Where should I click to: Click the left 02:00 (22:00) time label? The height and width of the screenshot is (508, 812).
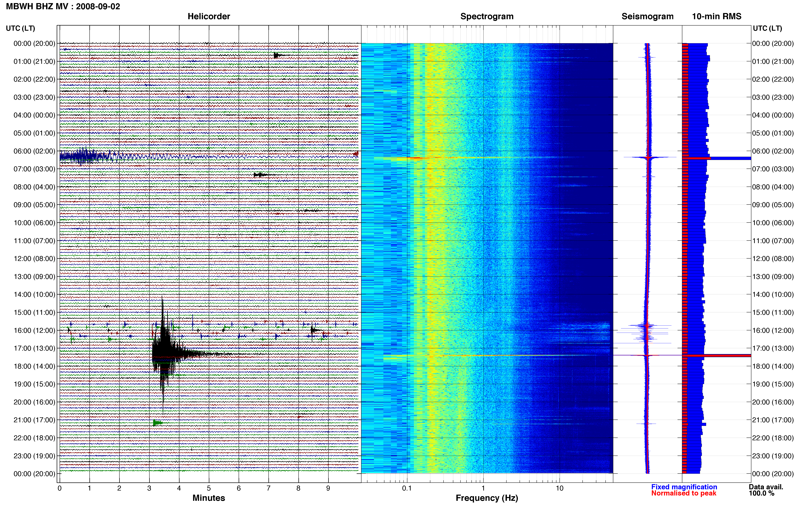(x=34, y=79)
